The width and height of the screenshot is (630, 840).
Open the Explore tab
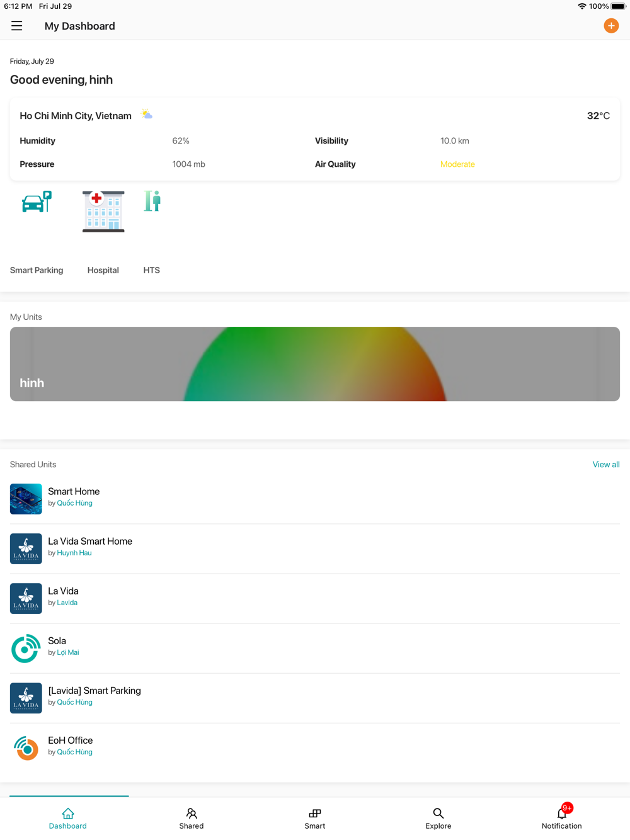click(438, 819)
